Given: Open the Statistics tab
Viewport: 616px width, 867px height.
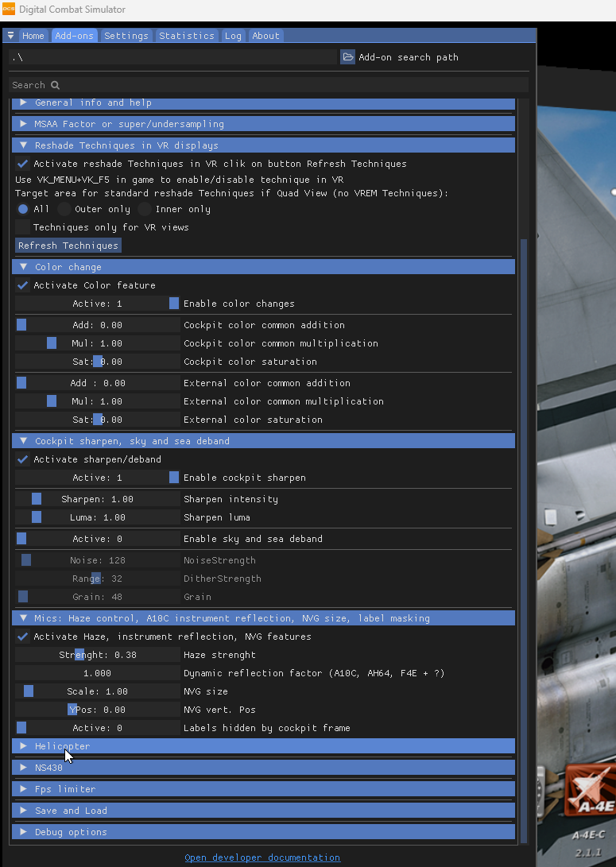Looking at the screenshot, I should [186, 36].
